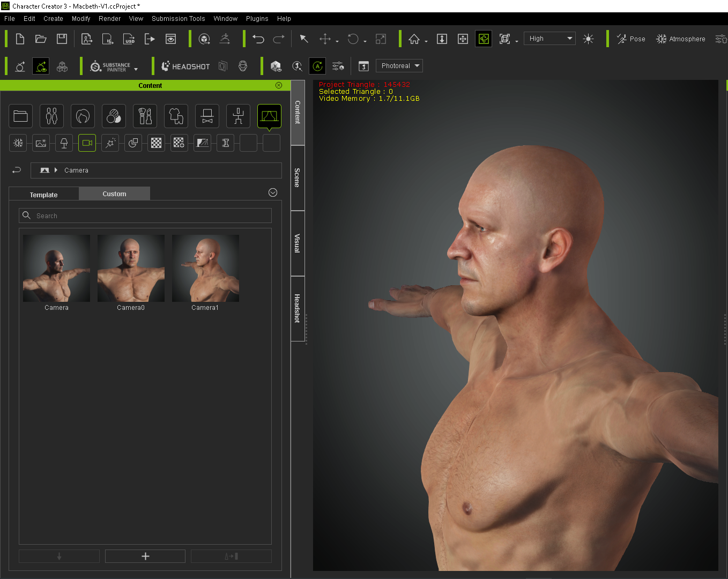Viewport: 728px width, 579px height.
Task: Switch to the Custom tab
Action: [x=114, y=194]
